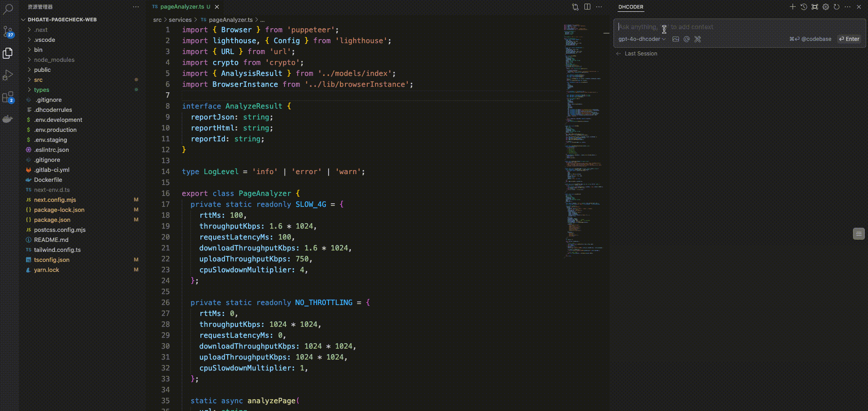This screenshot has width=868, height=411.
Task: Open the Dockerfile
Action: (48, 180)
